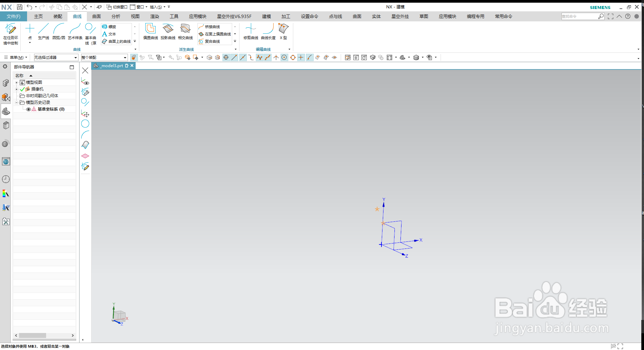This screenshot has width=644, height=350.
Task: Click the circle tool in vertical toolbar
Action: coord(85,124)
